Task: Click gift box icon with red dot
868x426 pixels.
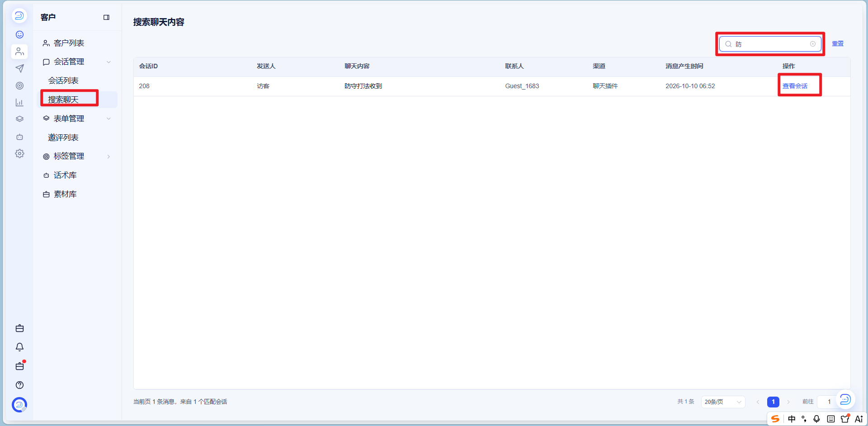Action: [x=20, y=366]
